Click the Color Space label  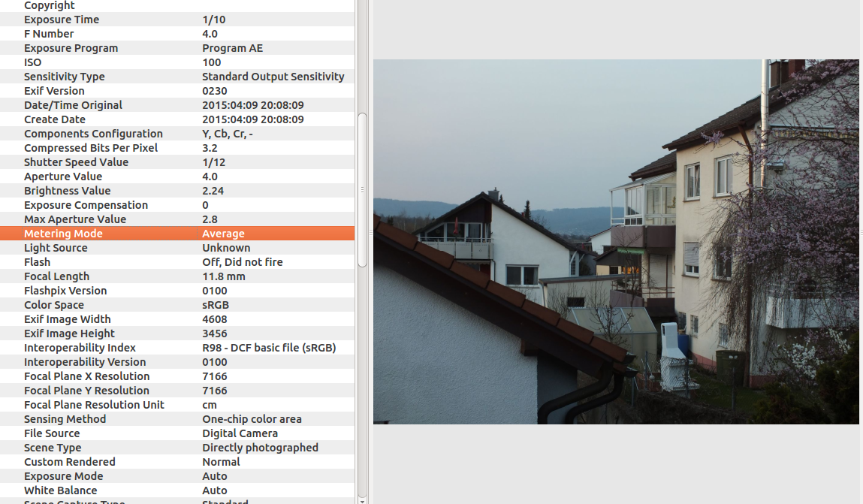tap(54, 305)
